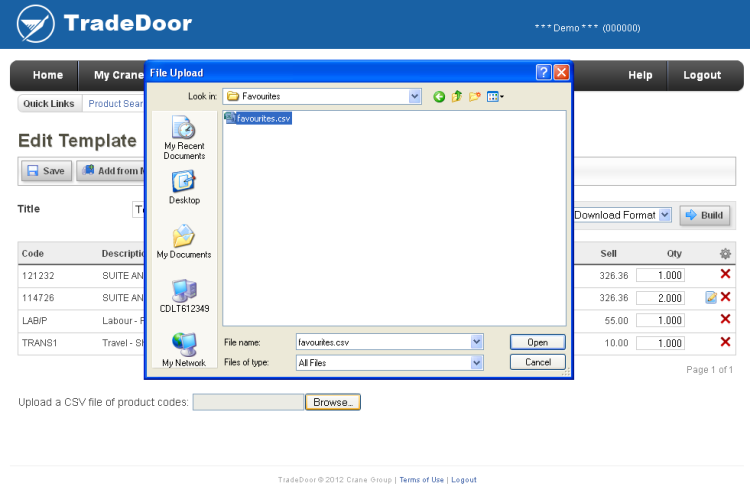Click the quantity field for TRANS1
Image resolution: width=750 pixels, height=493 pixels.
coord(660,343)
